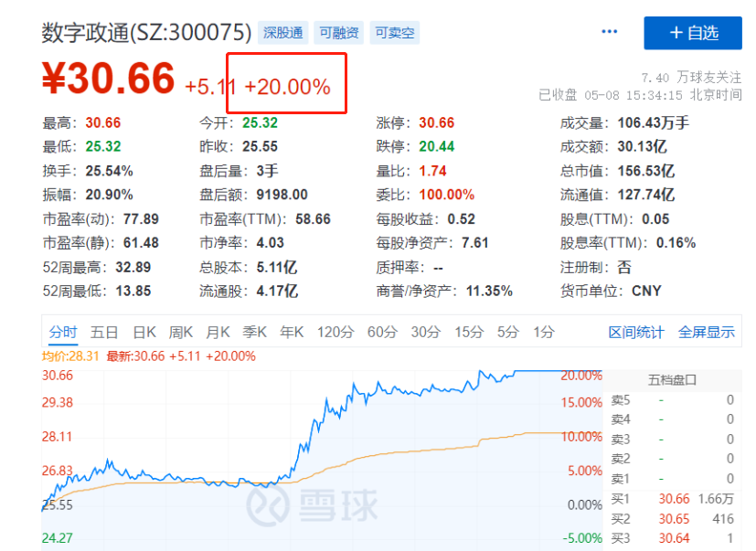Click the 振幅 value 20.90%
The width and height of the screenshot is (756, 551).
(109, 195)
